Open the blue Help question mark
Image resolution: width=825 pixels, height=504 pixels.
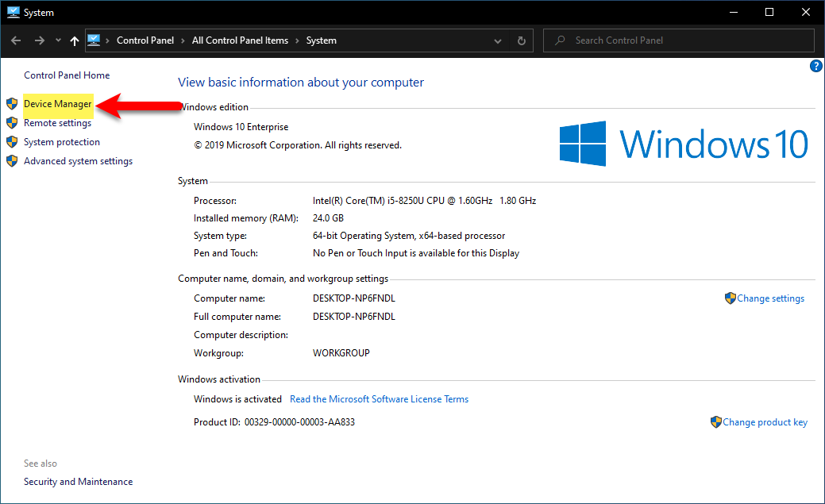[816, 66]
